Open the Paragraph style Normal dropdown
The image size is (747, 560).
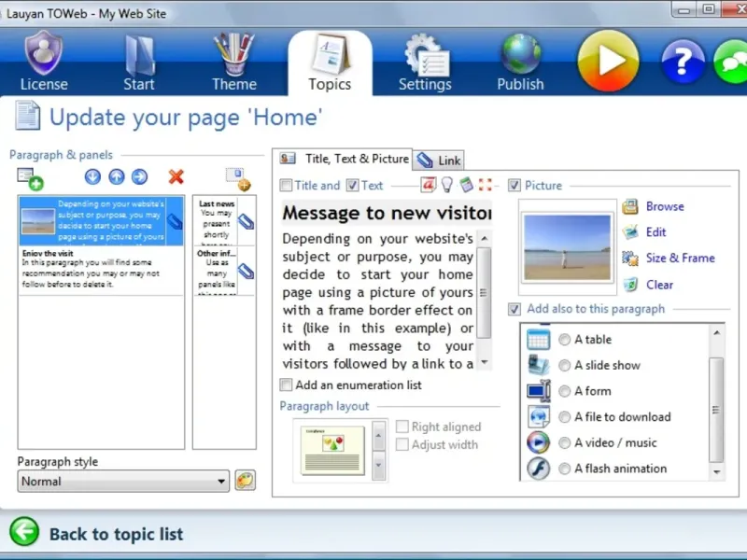coord(123,481)
